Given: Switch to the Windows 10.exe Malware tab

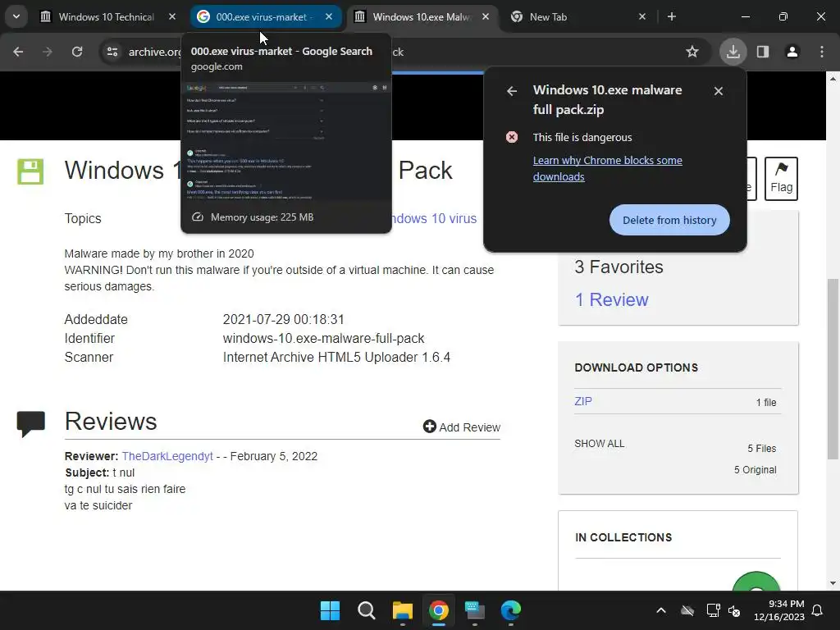Looking at the screenshot, I should pyautogui.click(x=421, y=17).
